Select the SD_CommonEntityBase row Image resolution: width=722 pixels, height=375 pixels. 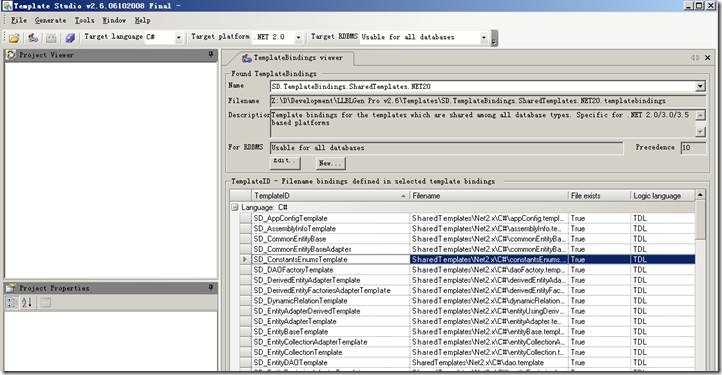click(467, 239)
